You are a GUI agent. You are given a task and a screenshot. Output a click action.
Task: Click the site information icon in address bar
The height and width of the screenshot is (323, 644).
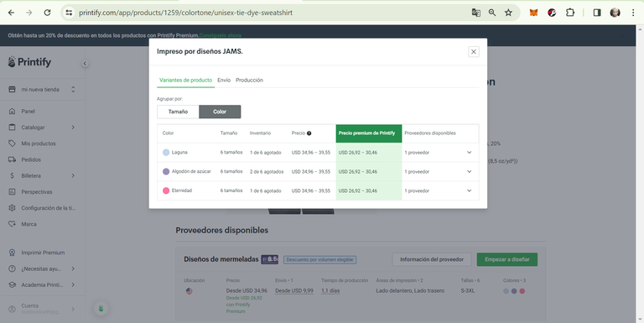pyautogui.click(x=69, y=13)
